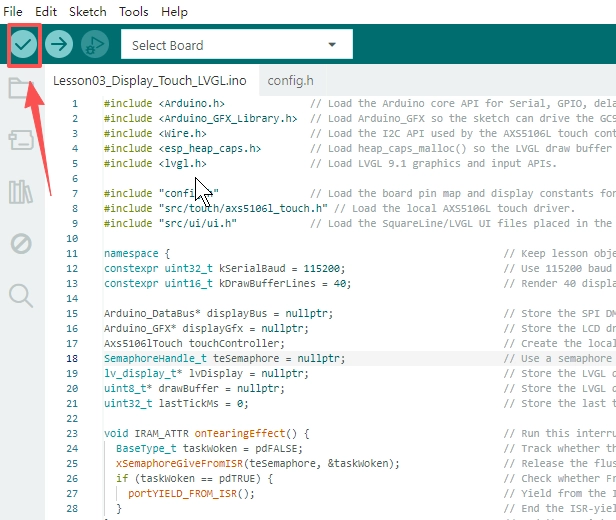Screen dimensions: 616x520
Task: Click comment 'Load the local AXS5106L touch driver.'
Action: coord(455,209)
